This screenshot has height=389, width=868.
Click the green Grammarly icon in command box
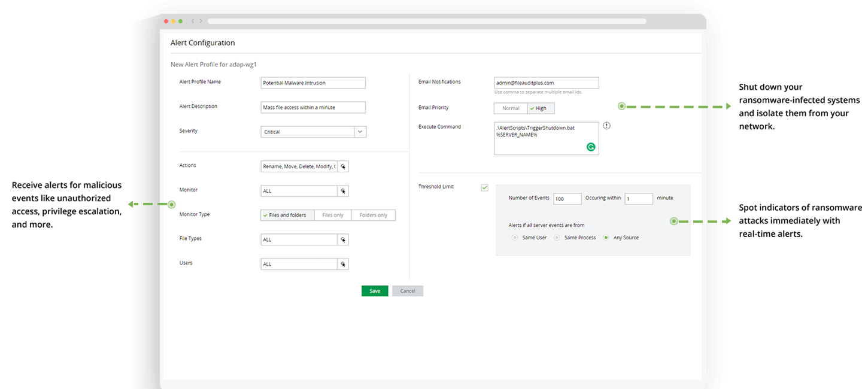pyautogui.click(x=591, y=147)
